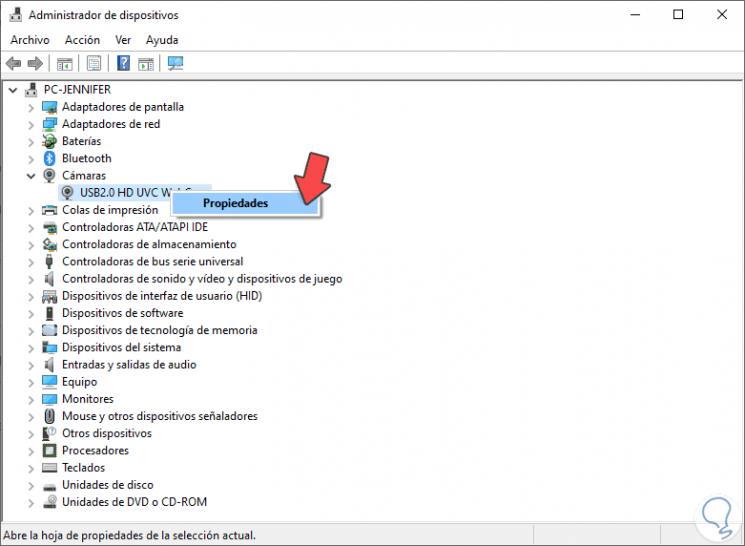Maximize the Administrador de dispositivos window
The height and width of the screenshot is (546, 745).
678,15
